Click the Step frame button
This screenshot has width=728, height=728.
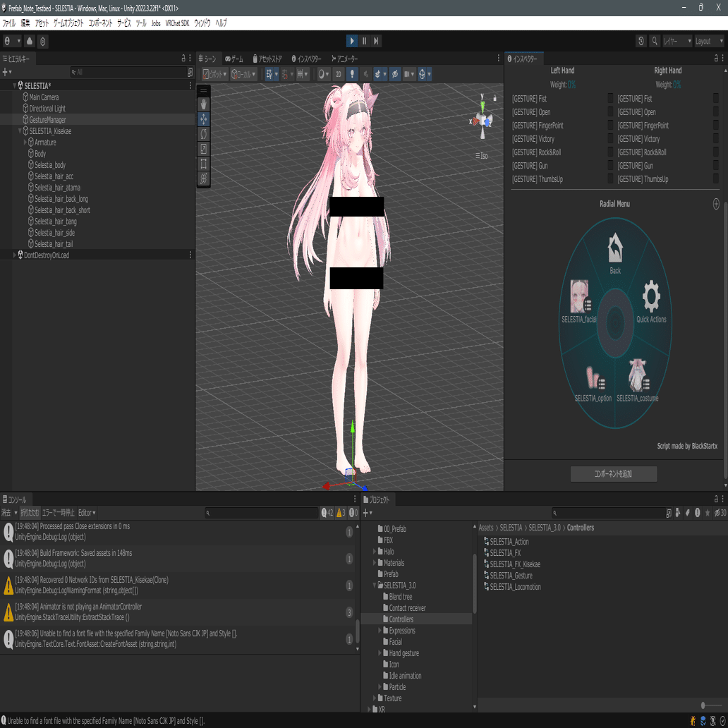coord(376,41)
